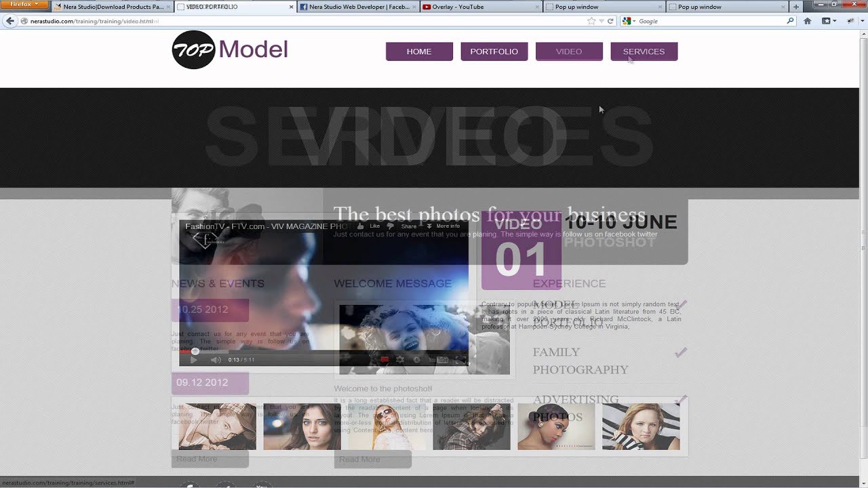Open the bookmarks toolbar menu
The image size is (868, 488).
pos(827,21)
